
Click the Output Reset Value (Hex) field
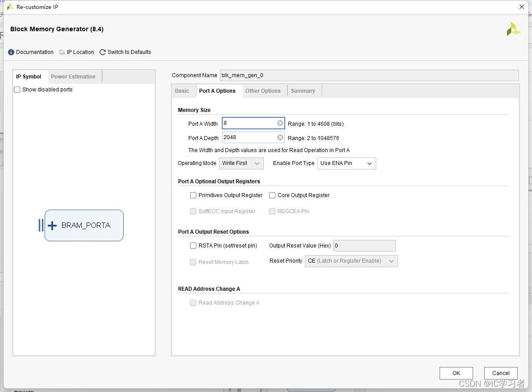click(364, 246)
